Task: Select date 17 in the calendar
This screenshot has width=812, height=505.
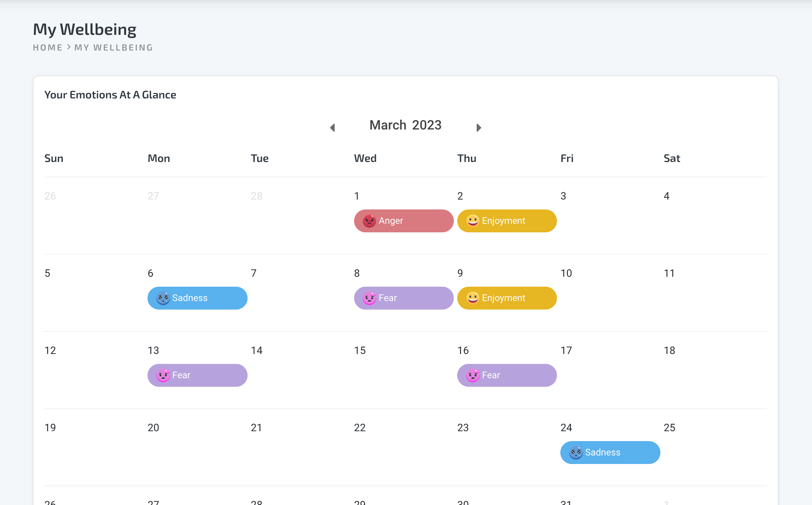Action: click(x=566, y=351)
